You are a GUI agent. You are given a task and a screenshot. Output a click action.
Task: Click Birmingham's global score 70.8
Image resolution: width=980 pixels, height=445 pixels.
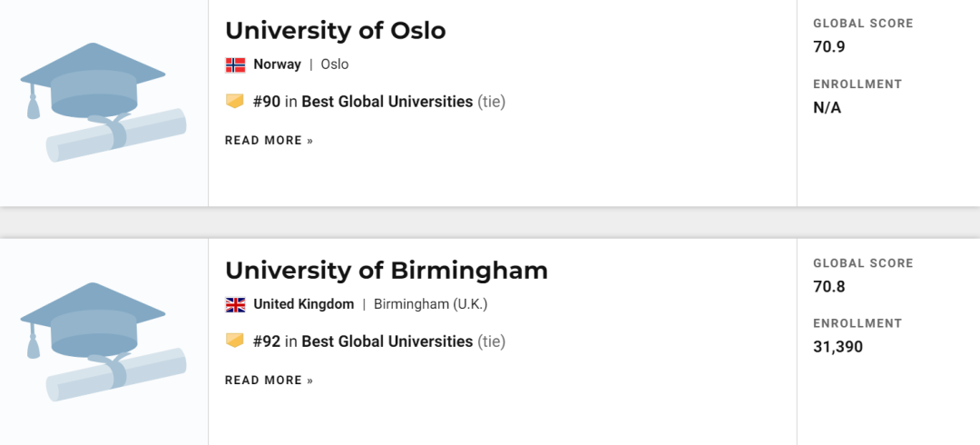coord(828,287)
